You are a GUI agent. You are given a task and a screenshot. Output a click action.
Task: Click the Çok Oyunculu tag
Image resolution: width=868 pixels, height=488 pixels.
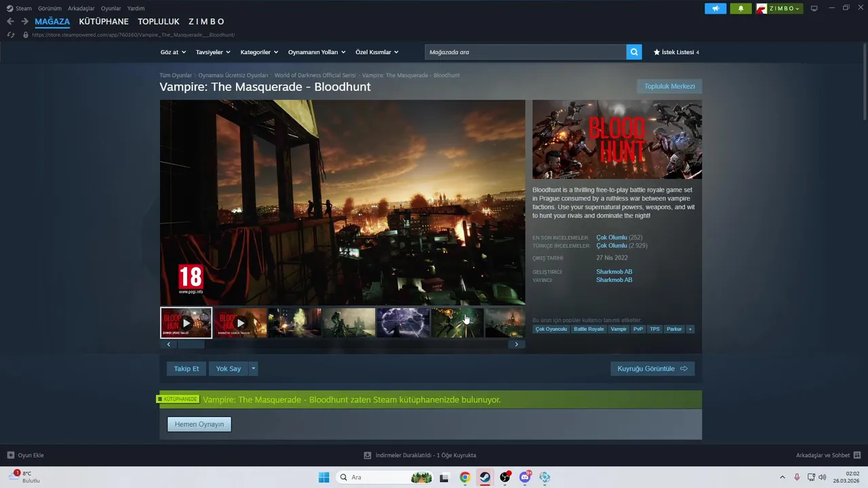551,329
